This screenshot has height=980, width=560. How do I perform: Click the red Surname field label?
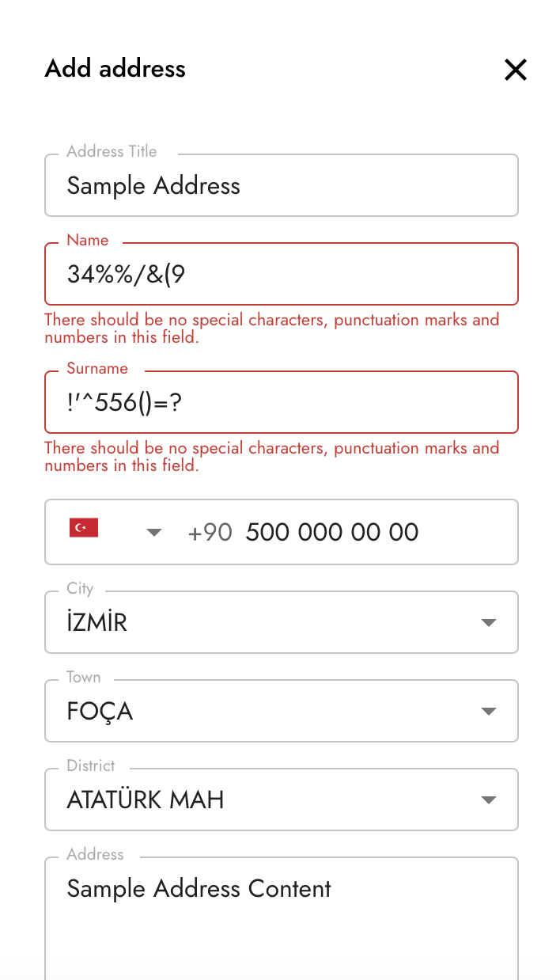pos(97,368)
